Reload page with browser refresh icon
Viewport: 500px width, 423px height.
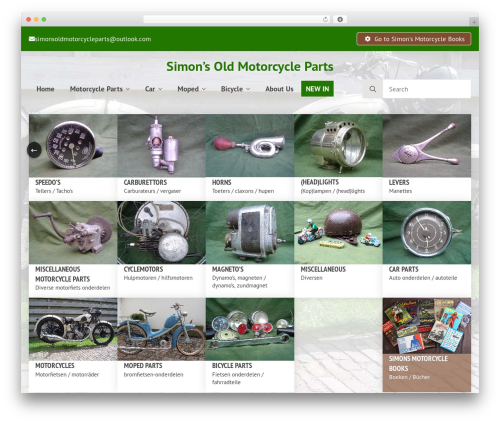tap(325, 19)
